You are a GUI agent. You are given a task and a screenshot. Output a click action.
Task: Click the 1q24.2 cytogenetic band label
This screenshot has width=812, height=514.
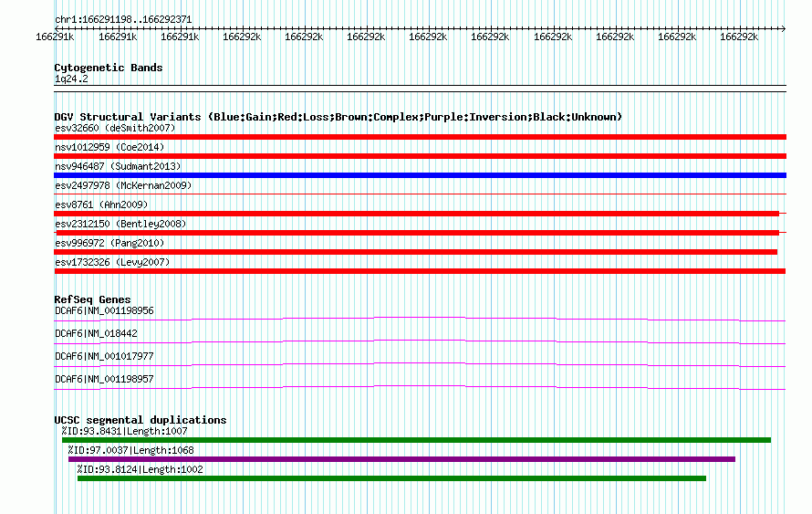[x=71, y=79]
